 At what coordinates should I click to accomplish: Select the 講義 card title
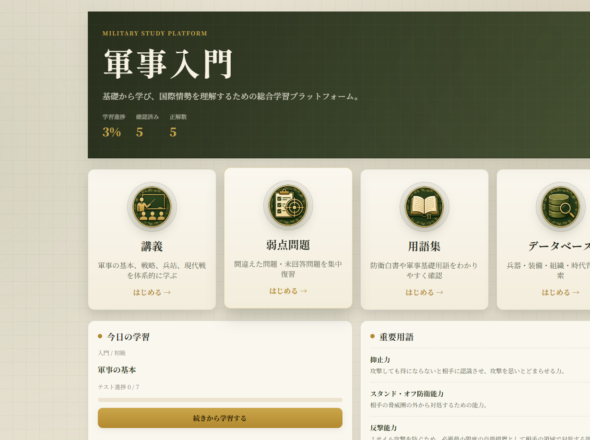click(x=152, y=247)
